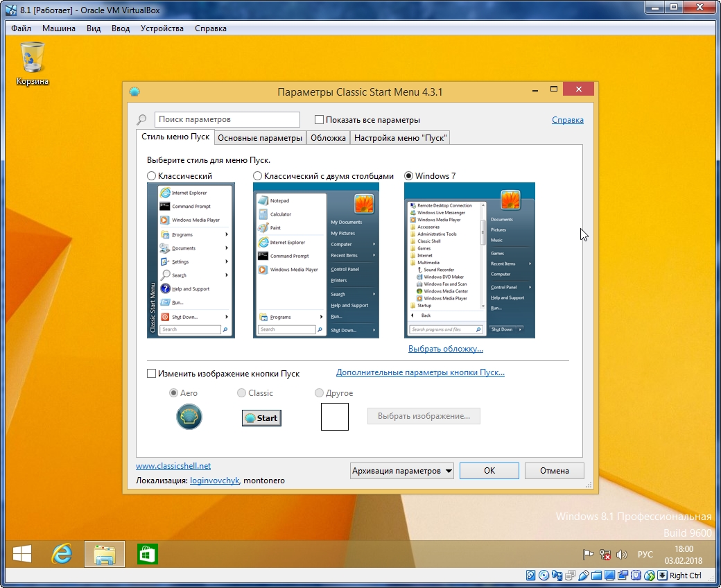721x588 pixels.
Task: Click the volume speaker tray icon
Action: (x=622, y=555)
